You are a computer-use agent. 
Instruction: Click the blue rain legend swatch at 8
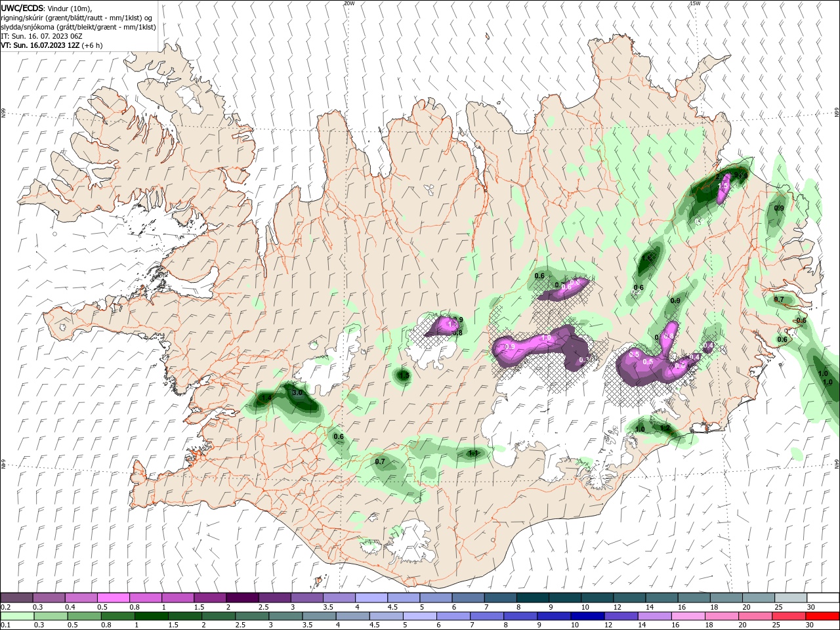click(519, 616)
